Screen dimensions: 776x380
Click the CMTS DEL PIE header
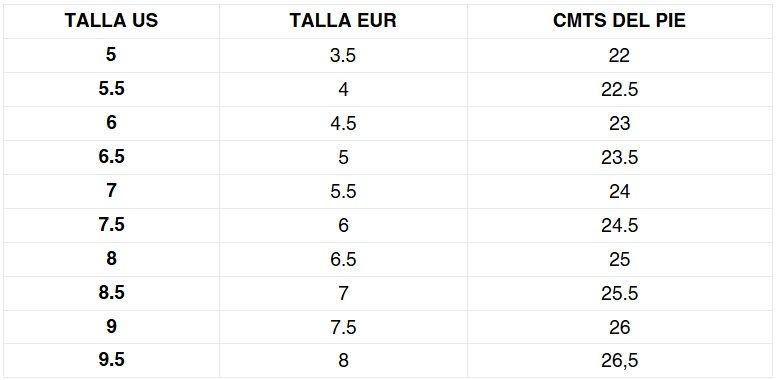click(x=619, y=21)
